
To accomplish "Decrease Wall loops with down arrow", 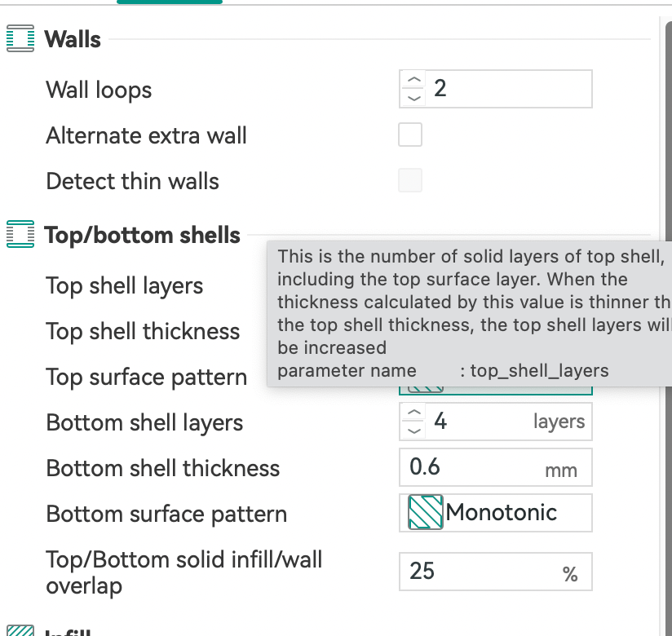I will 414,98.
